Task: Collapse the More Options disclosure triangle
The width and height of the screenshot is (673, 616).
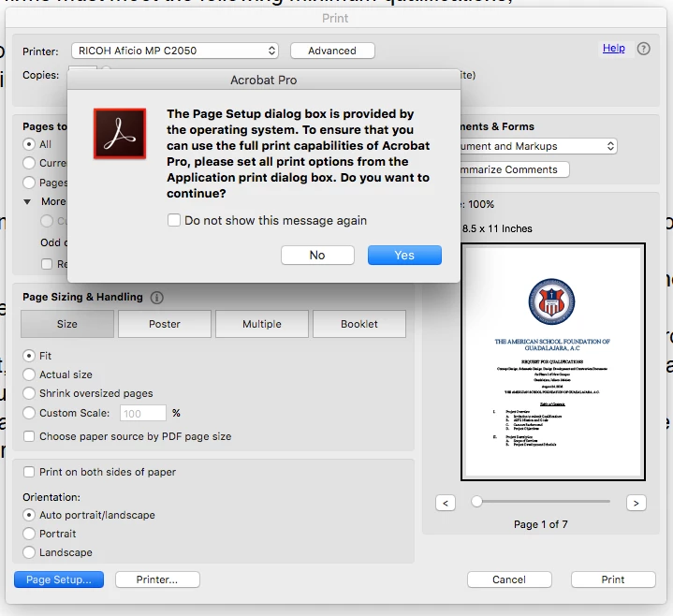Action: pyautogui.click(x=27, y=202)
